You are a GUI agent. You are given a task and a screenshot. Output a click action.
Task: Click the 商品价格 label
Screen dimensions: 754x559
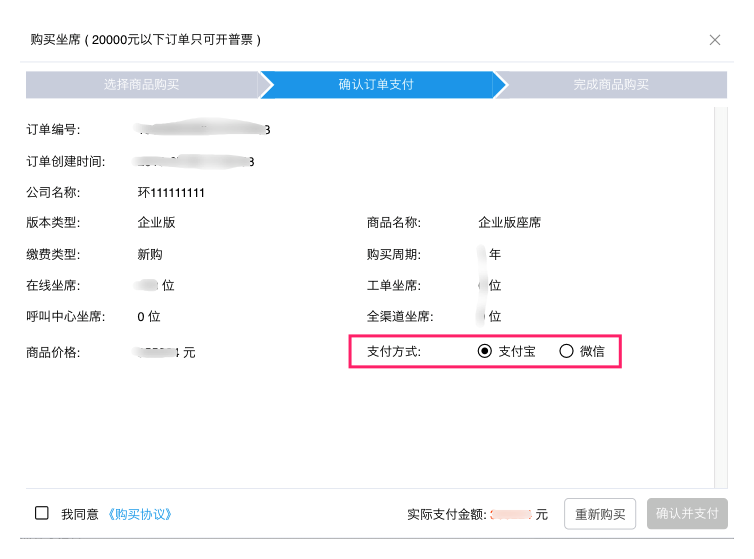coord(53,352)
